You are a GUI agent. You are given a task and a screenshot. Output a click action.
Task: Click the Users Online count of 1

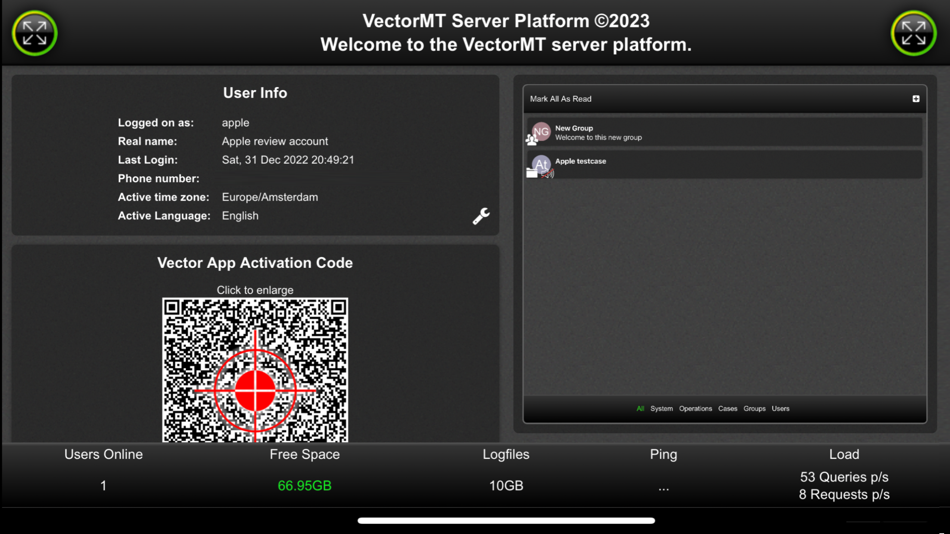click(x=104, y=486)
